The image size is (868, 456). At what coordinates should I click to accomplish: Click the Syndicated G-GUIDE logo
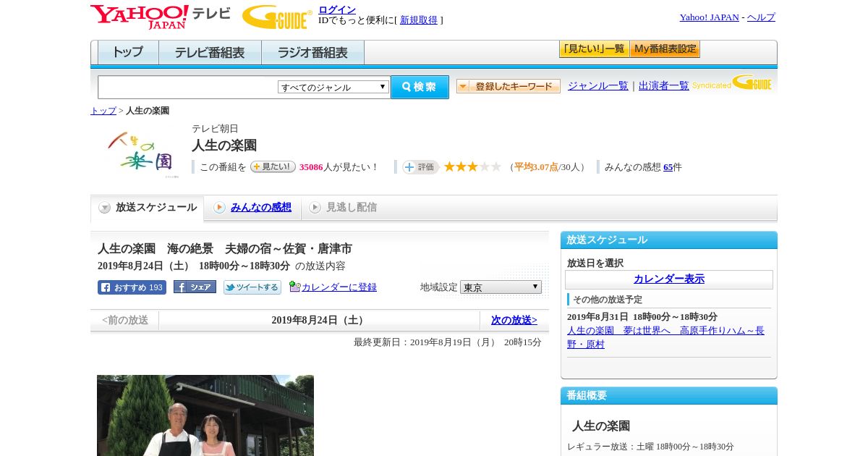click(732, 83)
